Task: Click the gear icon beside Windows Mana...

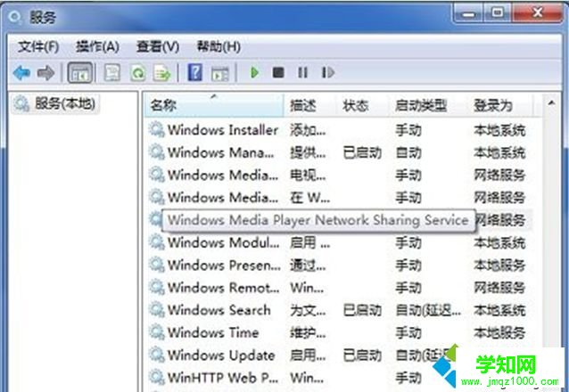Action: pyautogui.click(x=157, y=152)
